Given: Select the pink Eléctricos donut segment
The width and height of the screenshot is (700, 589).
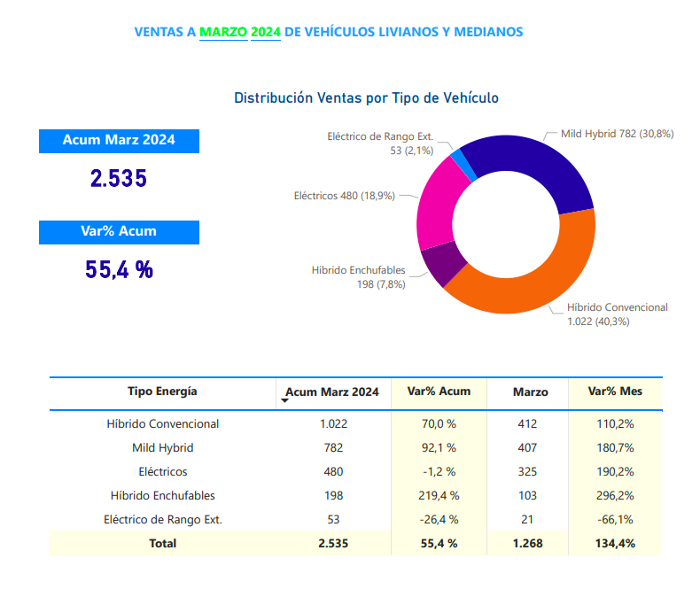Looking at the screenshot, I should (x=435, y=207).
